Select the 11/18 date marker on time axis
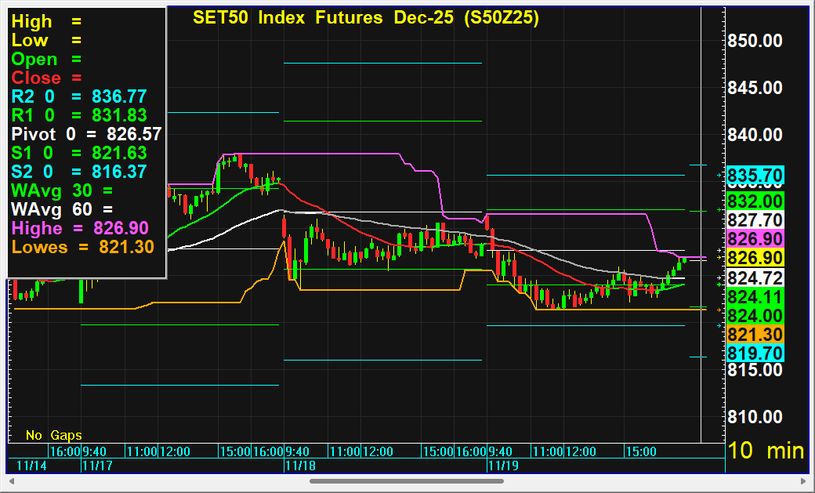 click(x=298, y=465)
